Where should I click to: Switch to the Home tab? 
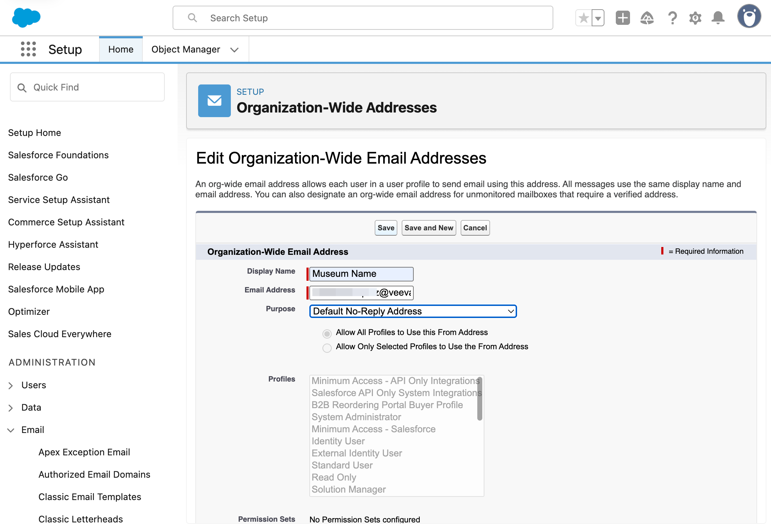(121, 49)
